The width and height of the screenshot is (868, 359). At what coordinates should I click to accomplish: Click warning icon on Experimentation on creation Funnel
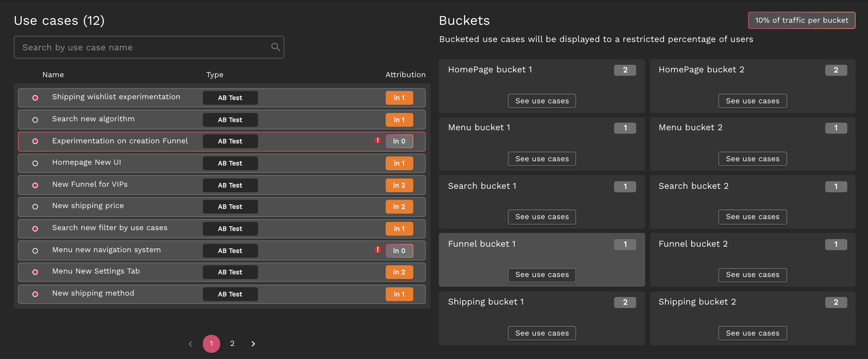point(378,140)
